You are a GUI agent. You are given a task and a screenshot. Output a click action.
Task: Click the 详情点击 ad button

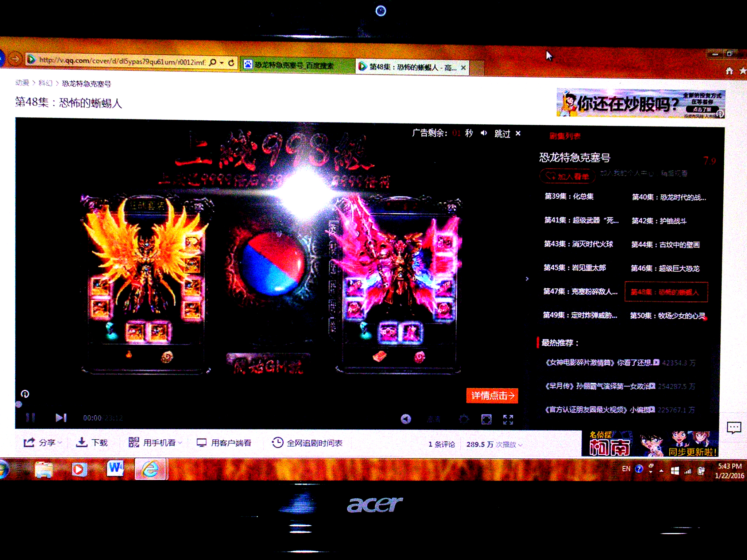492,396
